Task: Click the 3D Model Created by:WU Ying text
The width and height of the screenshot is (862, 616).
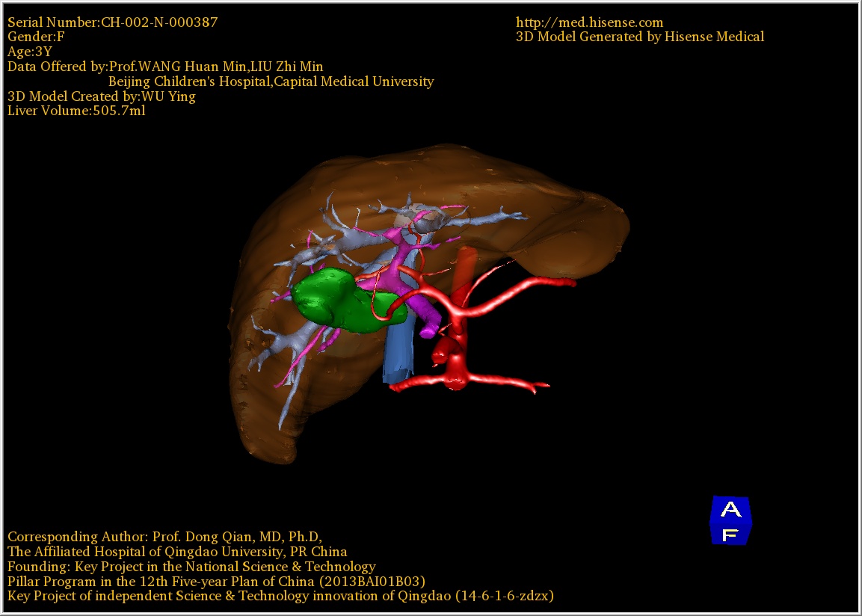Action: (x=101, y=96)
